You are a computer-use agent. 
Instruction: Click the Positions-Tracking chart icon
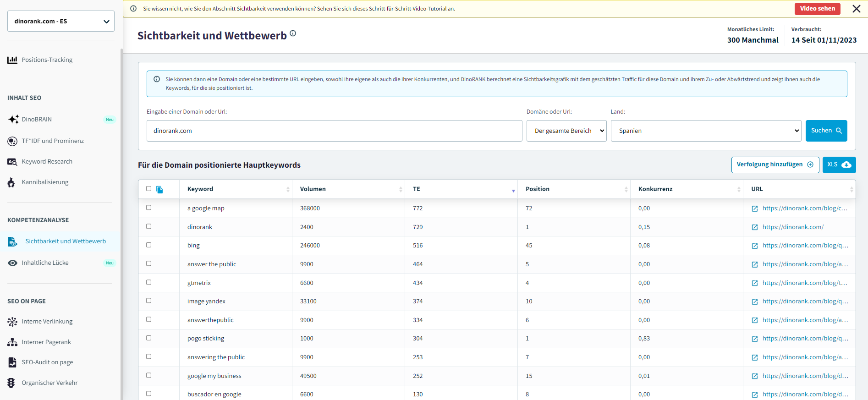(x=12, y=60)
